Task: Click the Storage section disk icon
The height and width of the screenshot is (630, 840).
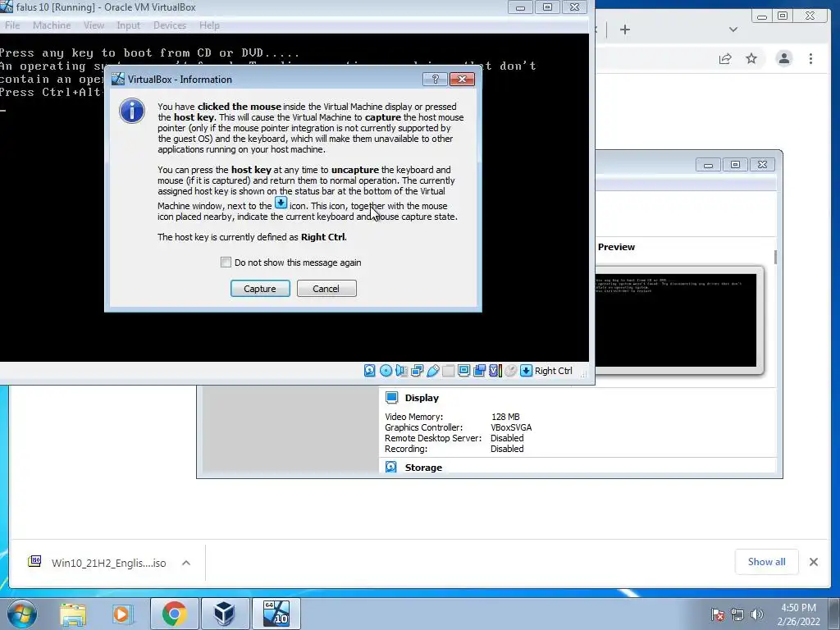Action: click(391, 467)
